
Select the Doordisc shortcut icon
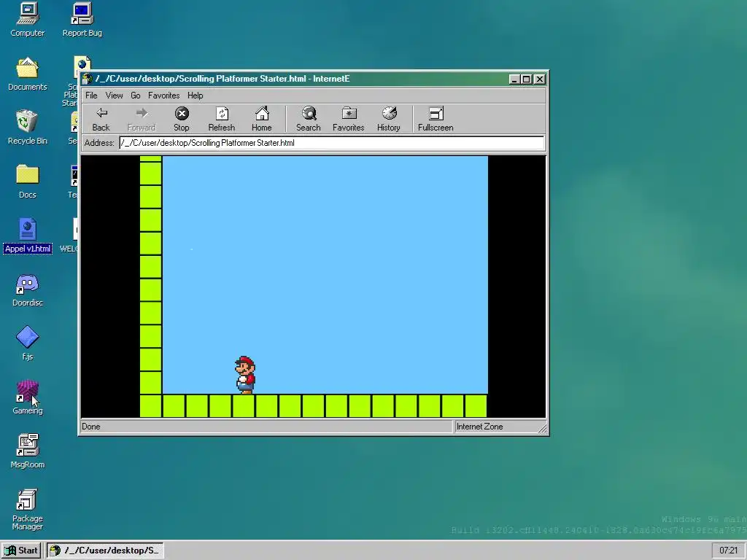pos(27,290)
